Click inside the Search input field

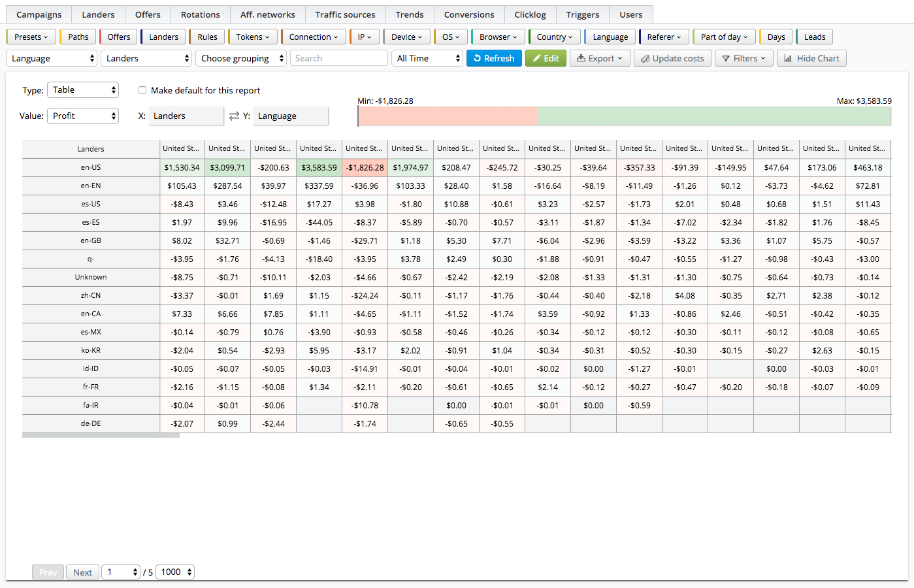(338, 58)
